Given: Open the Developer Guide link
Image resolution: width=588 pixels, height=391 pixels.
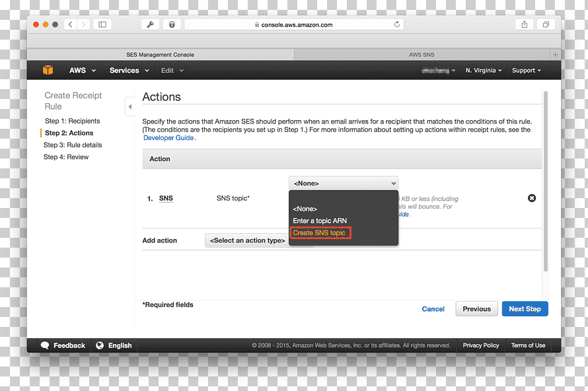Looking at the screenshot, I should [x=168, y=137].
